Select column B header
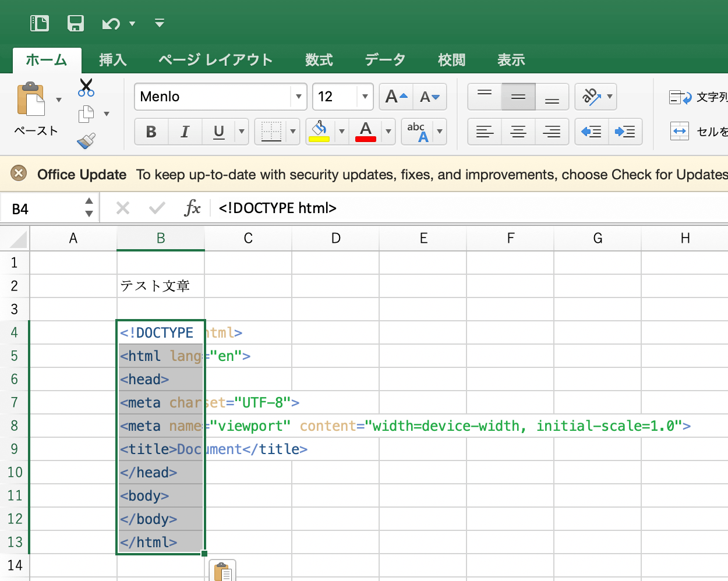Image resolution: width=728 pixels, height=581 pixels. pos(161,238)
